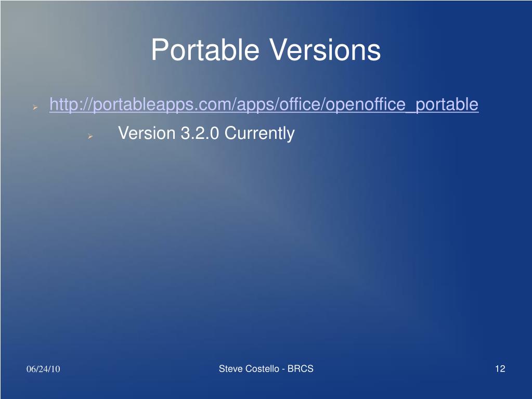532x399 pixels.
Task: Click the arrow bullet beside 'Version 3.2.0 Currently'
Action: tap(90, 136)
